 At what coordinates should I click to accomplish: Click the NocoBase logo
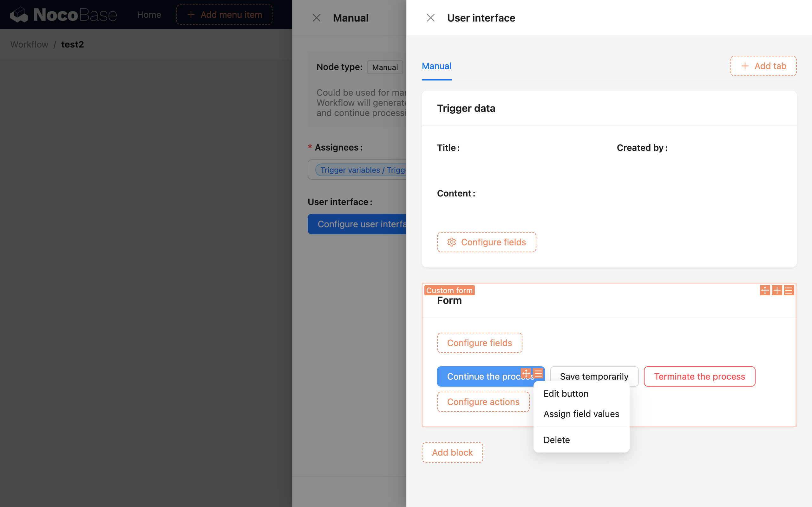63,15
